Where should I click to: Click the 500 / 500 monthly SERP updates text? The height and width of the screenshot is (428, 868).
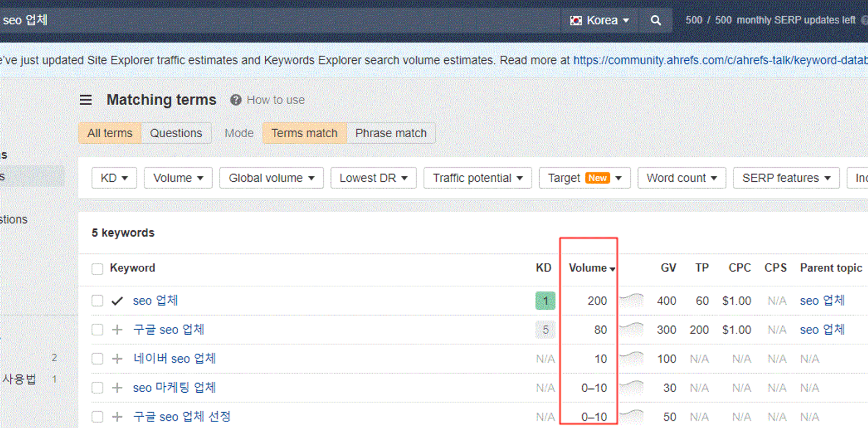click(770, 20)
